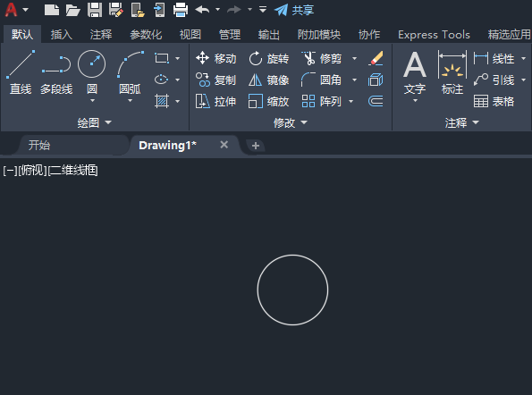The height and width of the screenshot is (395, 532).
Task: Switch to the 插入 ribbon tab
Action: tap(62, 35)
